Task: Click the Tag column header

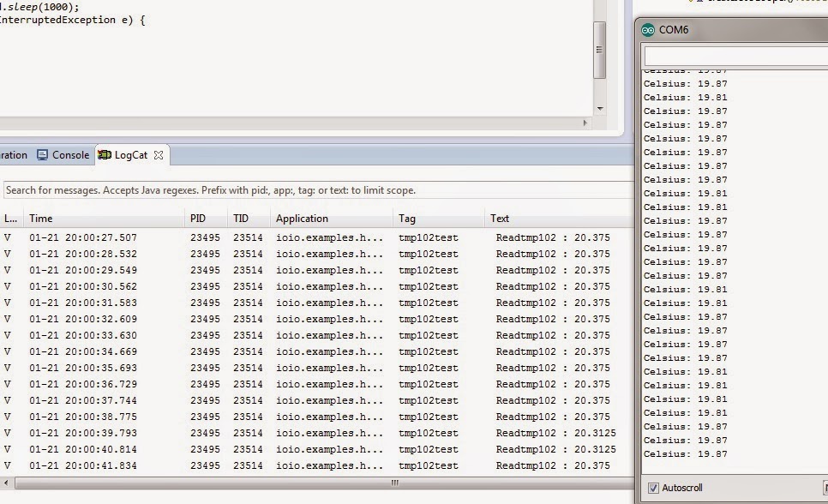Action: pyautogui.click(x=438, y=219)
